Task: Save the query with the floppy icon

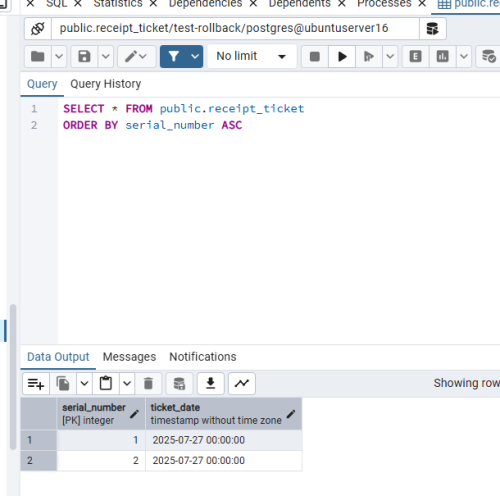Action: [x=84, y=56]
